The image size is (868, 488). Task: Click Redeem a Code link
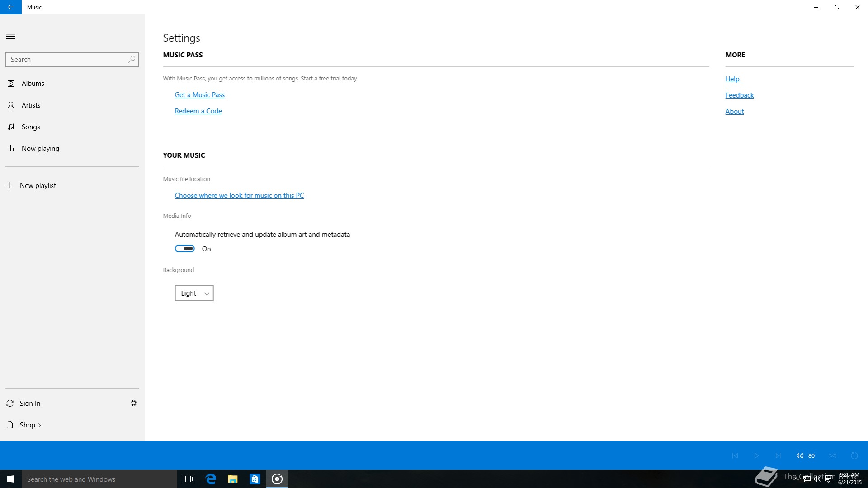tap(198, 111)
